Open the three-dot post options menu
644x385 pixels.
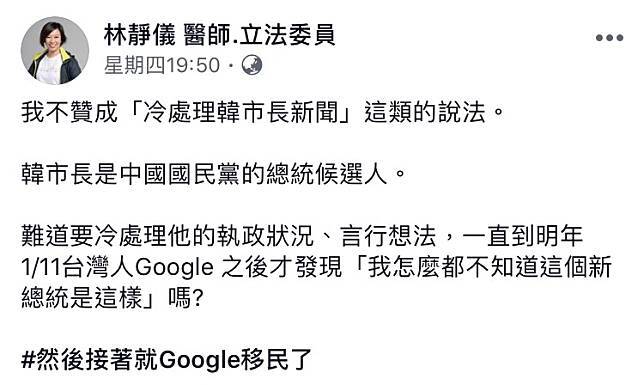point(610,38)
